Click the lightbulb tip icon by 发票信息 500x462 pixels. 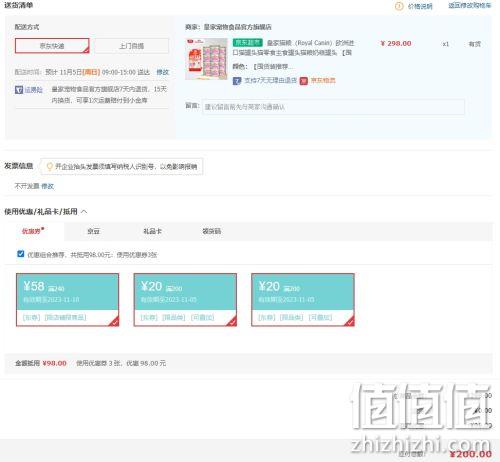click(x=49, y=166)
